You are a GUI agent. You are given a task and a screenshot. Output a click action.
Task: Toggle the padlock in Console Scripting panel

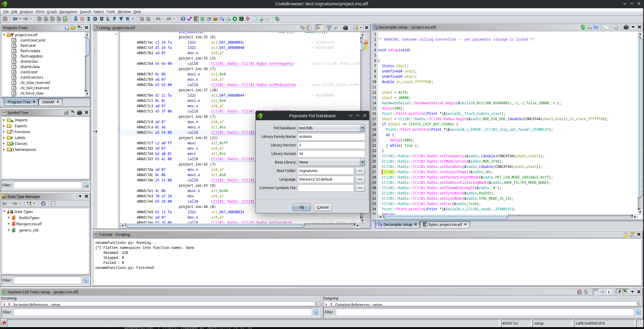point(626,234)
